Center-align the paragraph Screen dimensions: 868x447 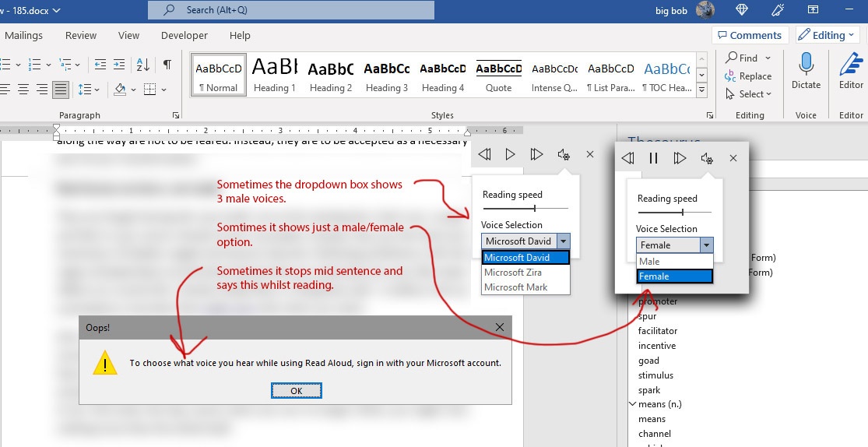tap(23, 90)
